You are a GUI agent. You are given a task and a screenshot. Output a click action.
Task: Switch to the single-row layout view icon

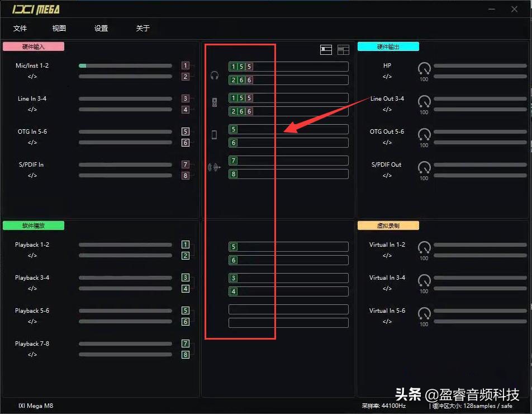325,49
